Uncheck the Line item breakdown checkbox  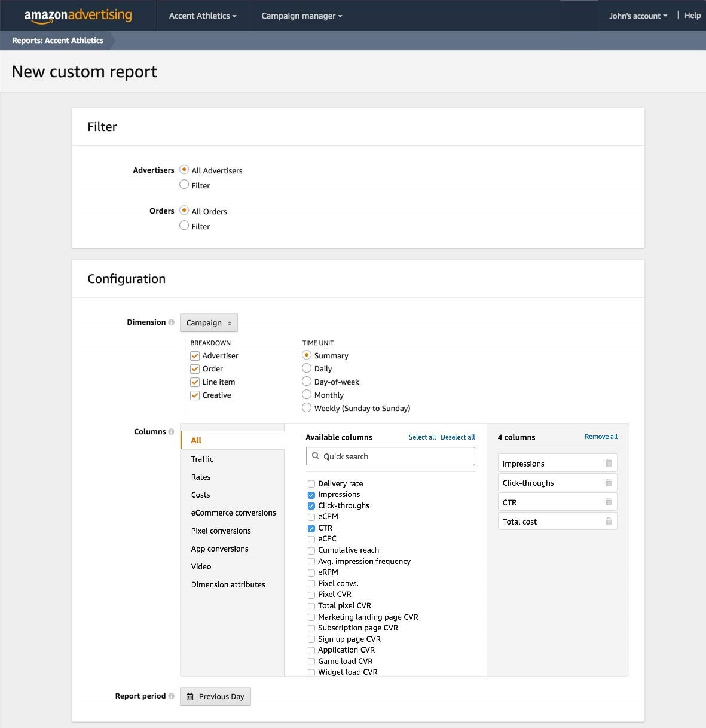pos(195,382)
